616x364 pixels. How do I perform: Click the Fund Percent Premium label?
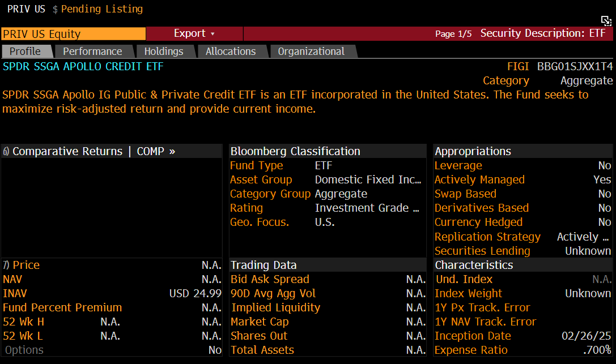pyautogui.click(x=62, y=307)
